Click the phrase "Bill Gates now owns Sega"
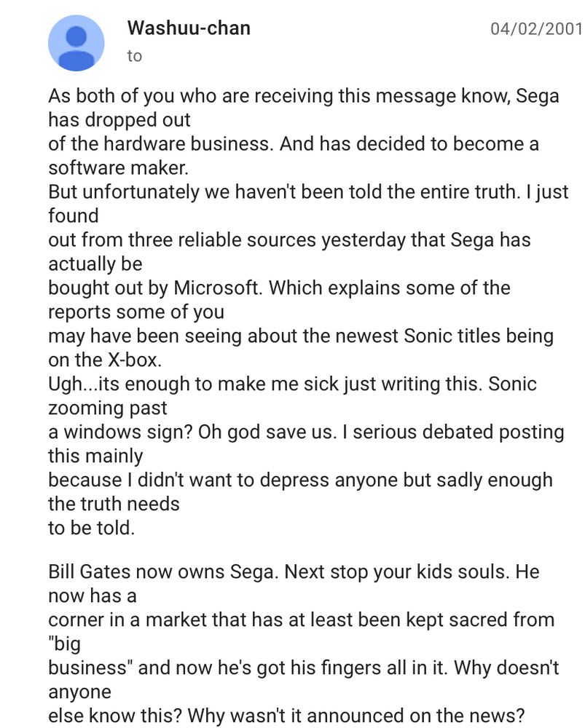This screenshot has height=728, width=585. pos(163,571)
